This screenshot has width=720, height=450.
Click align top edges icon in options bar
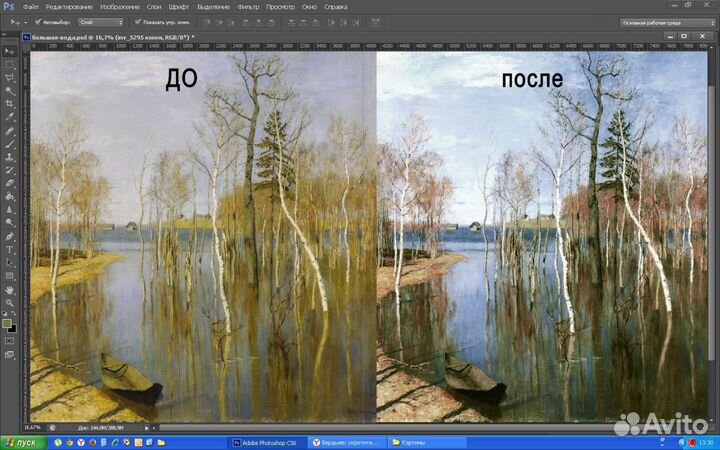click(207, 22)
